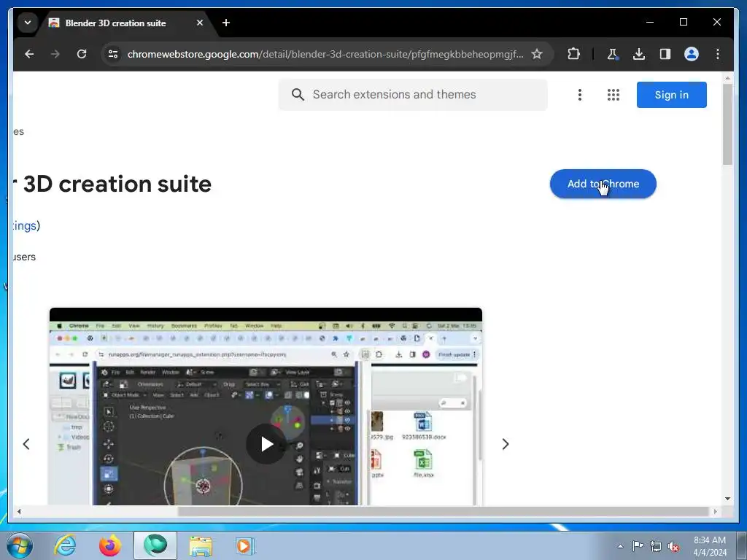Click the magnifier icon in store search

click(298, 95)
